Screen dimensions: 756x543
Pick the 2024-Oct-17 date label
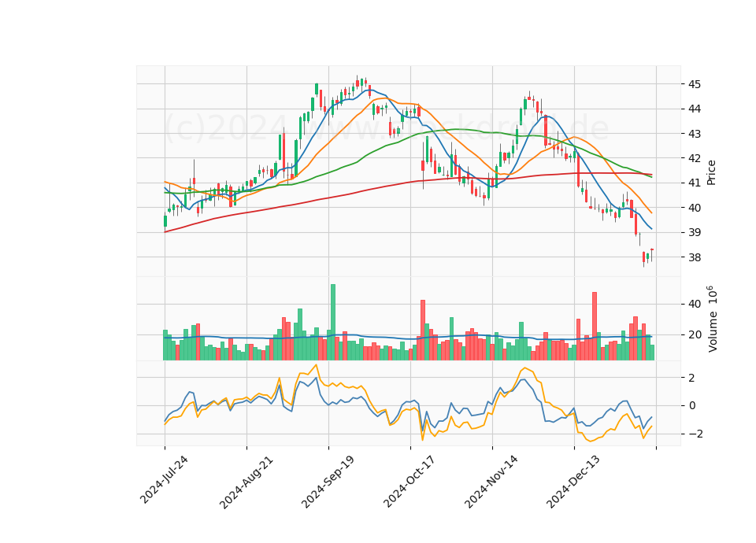[x=409, y=482]
